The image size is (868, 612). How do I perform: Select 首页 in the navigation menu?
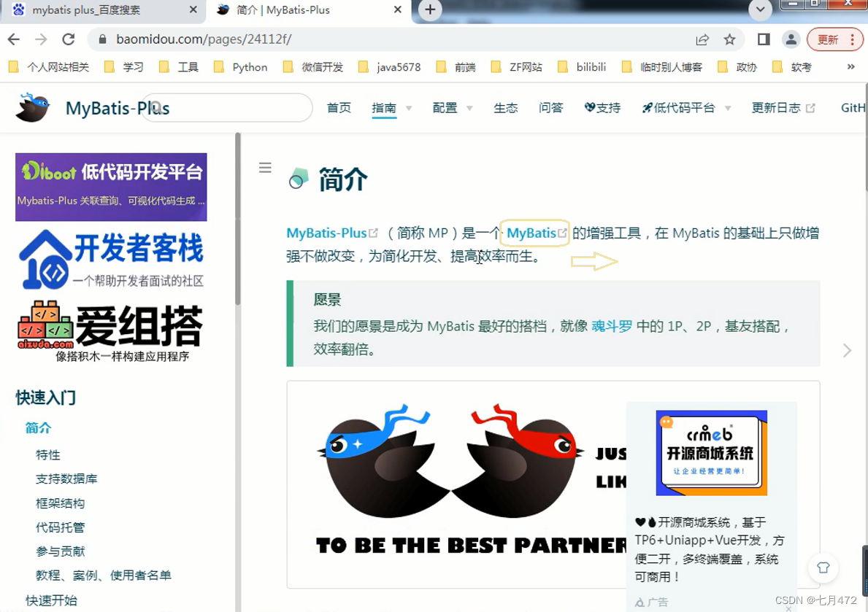[x=339, y=107]
